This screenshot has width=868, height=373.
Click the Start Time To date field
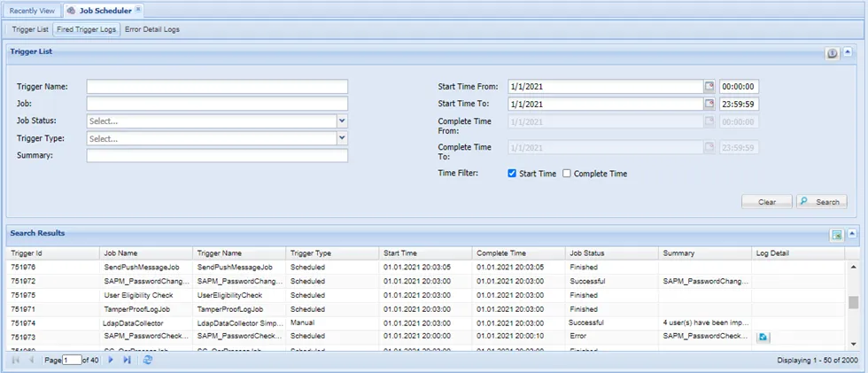tap(606, 104)
